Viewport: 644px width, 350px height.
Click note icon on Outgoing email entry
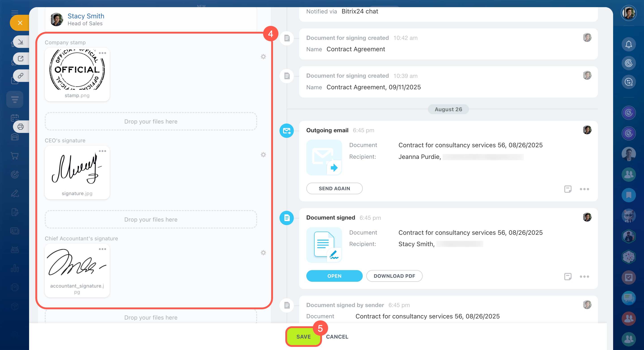coord(568,189)
